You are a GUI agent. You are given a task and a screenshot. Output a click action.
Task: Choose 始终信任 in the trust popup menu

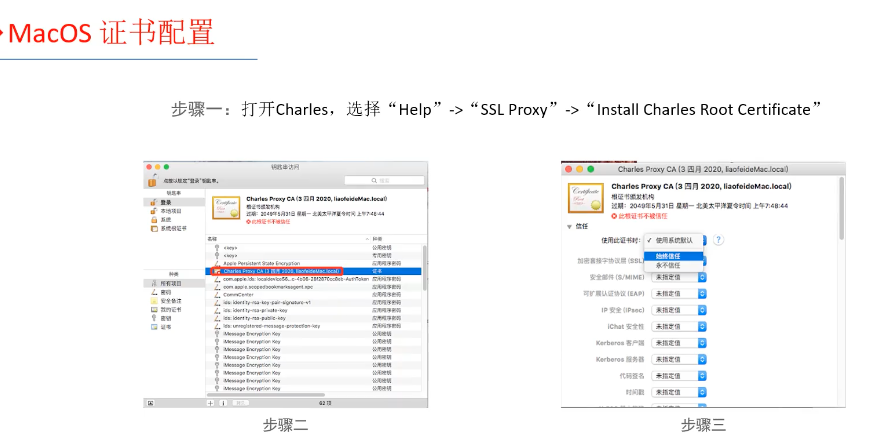pyautogui.click(x=674, y=256)
